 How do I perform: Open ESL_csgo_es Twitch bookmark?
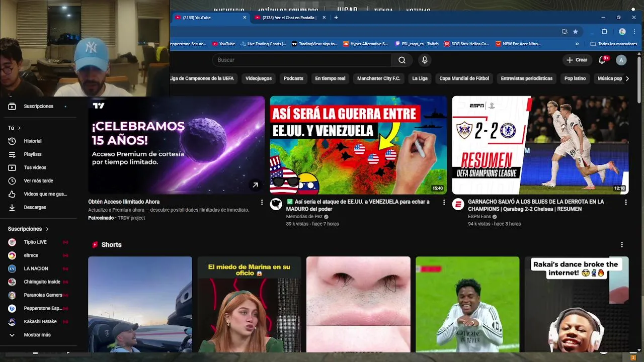click(x=417, y=44)
